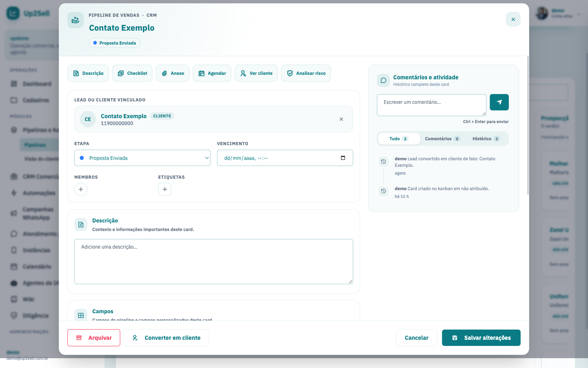Open the Vencimento calendar picker icon
588x368 pixels.
tap(343, 158)
